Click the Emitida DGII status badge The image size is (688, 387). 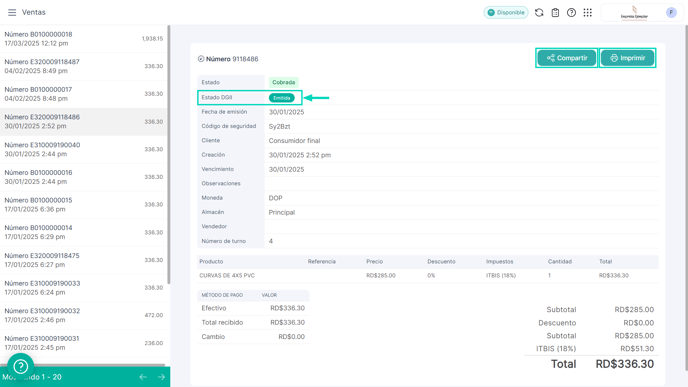click(282, 98)
